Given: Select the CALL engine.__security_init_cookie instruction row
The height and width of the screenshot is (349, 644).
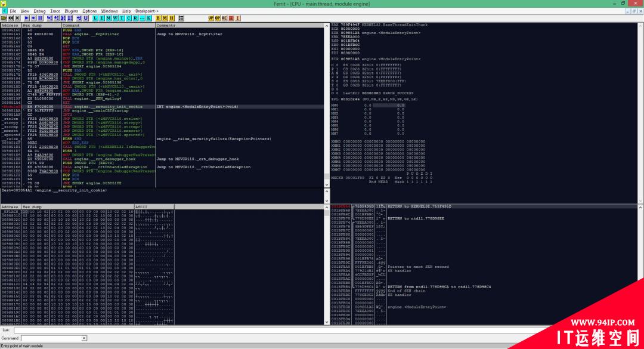Looking at the screenshot, I should [x=162, y=106].
